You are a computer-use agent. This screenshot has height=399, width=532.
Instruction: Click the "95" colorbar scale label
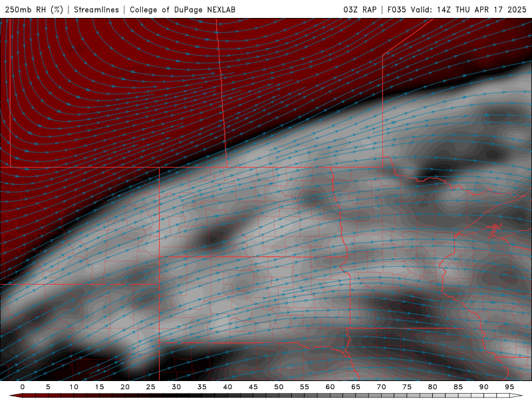(x=509, y=387)
